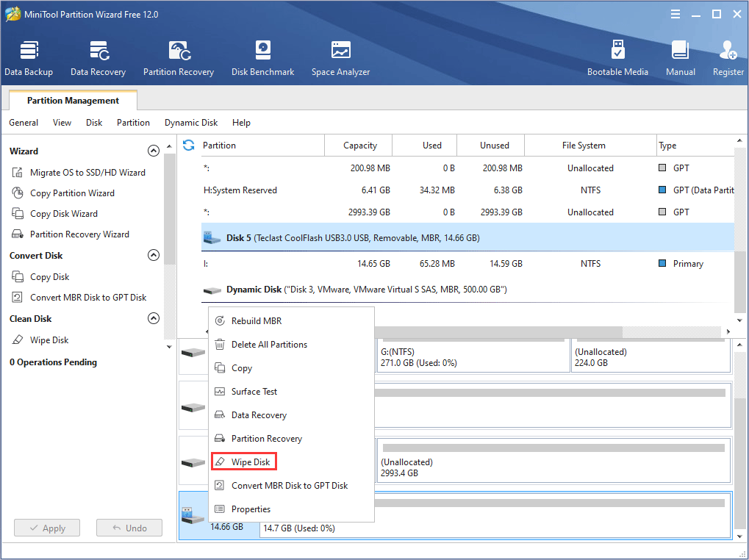Sort by the Unused column header

(491, 145)
